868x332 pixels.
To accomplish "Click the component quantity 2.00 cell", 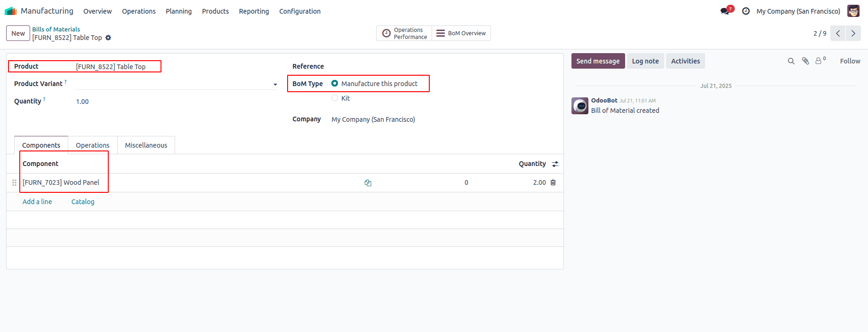I will (539, 182).
